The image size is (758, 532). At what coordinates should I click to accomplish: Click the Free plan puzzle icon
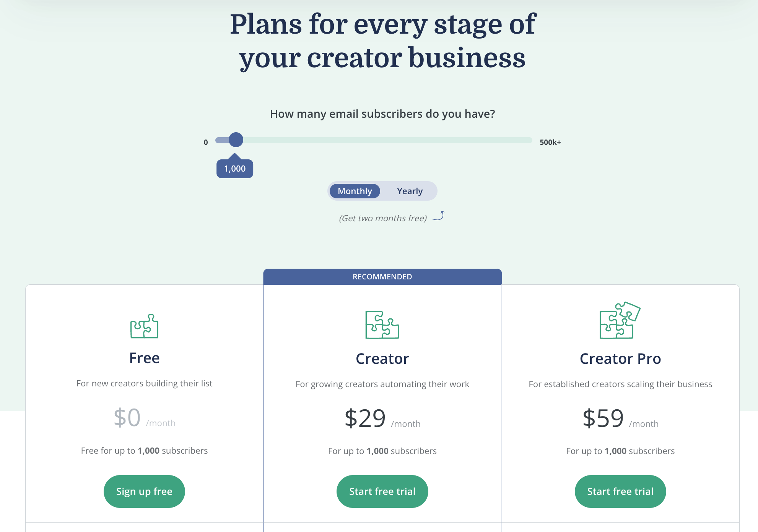[x=144, y=326]
